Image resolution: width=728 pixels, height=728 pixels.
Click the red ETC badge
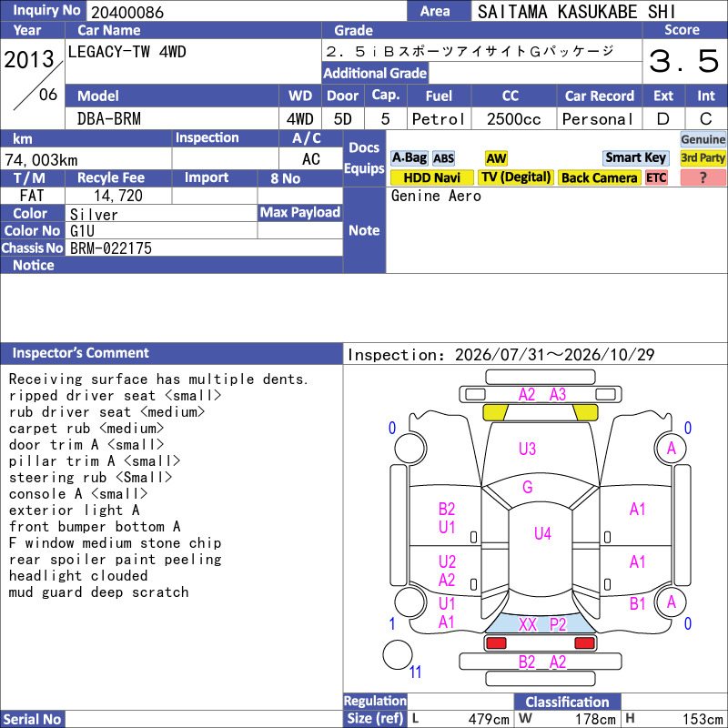coord(656,177)
